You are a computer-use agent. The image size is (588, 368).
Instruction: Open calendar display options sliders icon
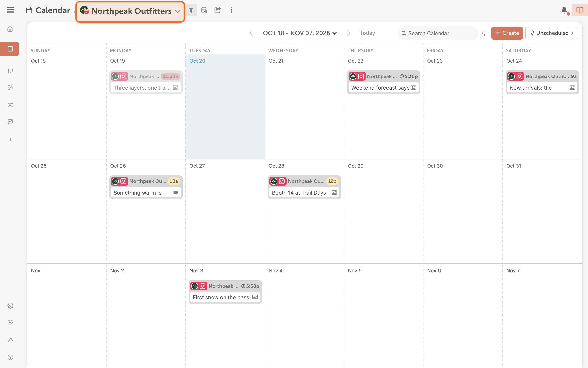tap(483, 33)
